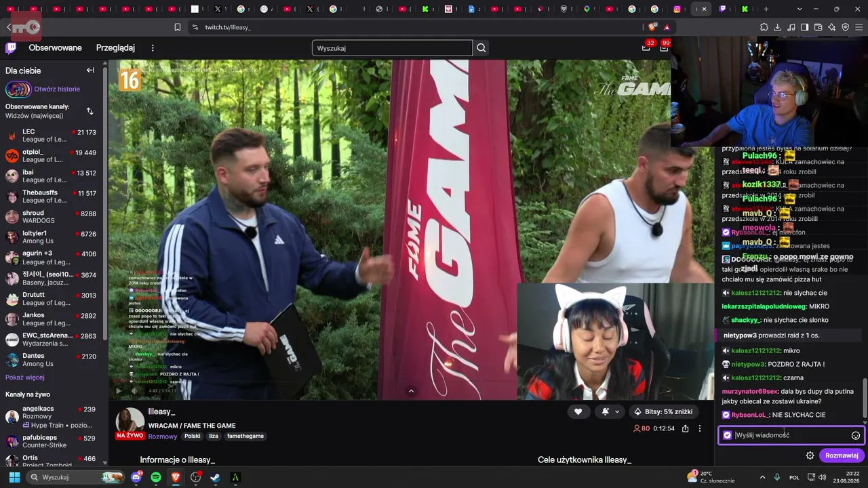Open Steam from the taskbar
The image size is (868, 488).
215,477
